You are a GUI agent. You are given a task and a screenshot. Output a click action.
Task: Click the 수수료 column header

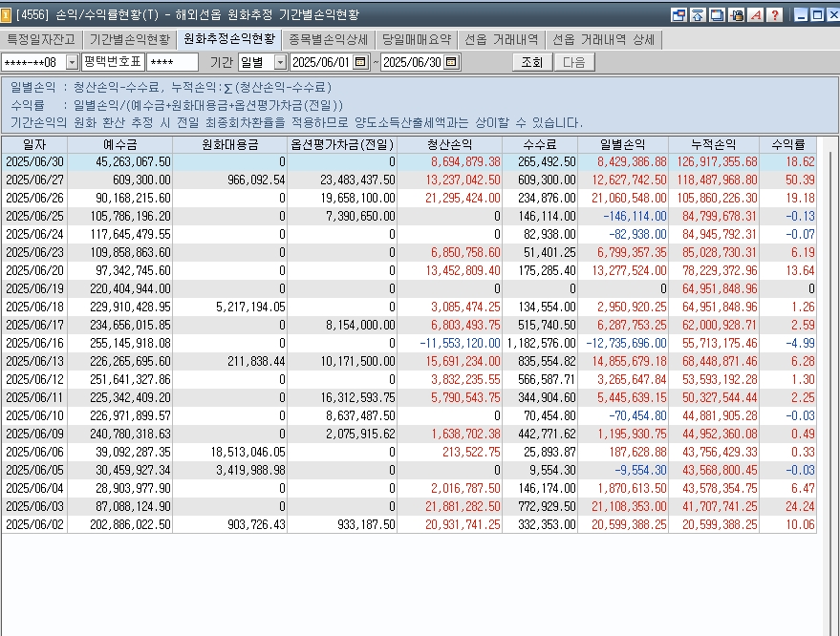pyautogui.click(x=540, y=144)
